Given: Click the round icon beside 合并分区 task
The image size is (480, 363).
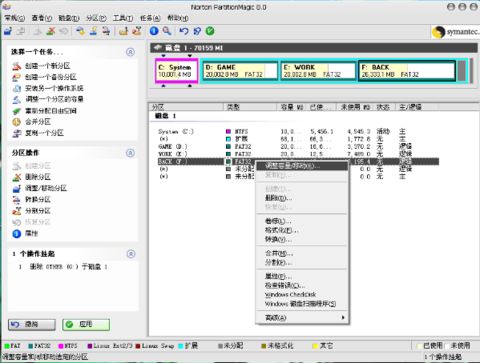Looking at the screenshot, I should 17,122.
